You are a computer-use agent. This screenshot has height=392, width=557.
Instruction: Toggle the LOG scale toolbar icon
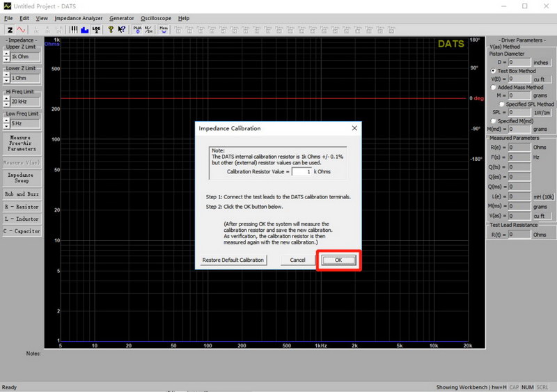[x=96, y=30]
